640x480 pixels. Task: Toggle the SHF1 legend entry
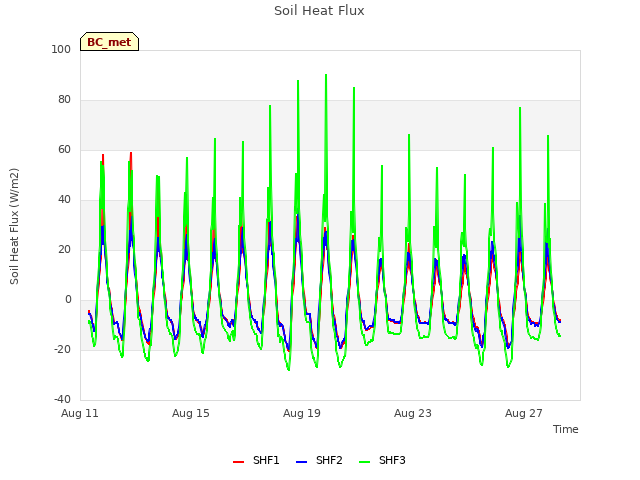(256, 460)
